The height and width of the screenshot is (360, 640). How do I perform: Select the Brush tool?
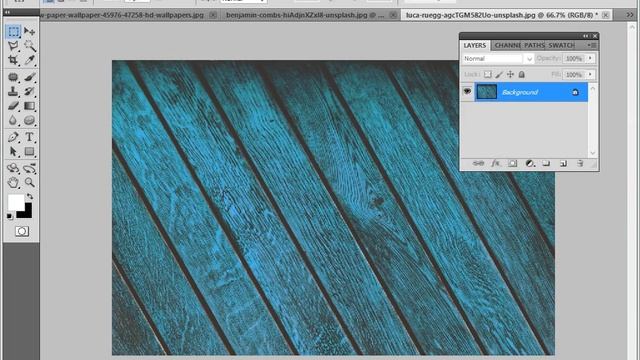coord(29,77)
